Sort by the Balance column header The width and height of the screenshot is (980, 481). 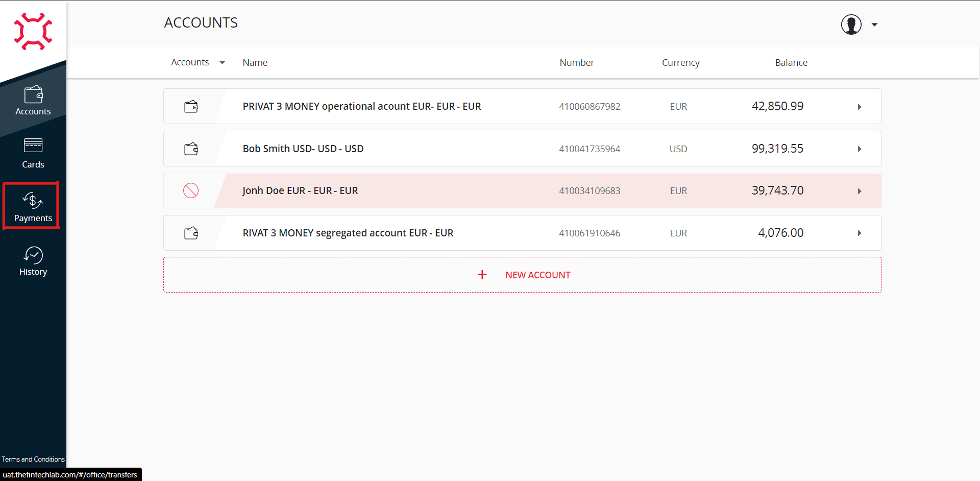(x=791, y=62)
